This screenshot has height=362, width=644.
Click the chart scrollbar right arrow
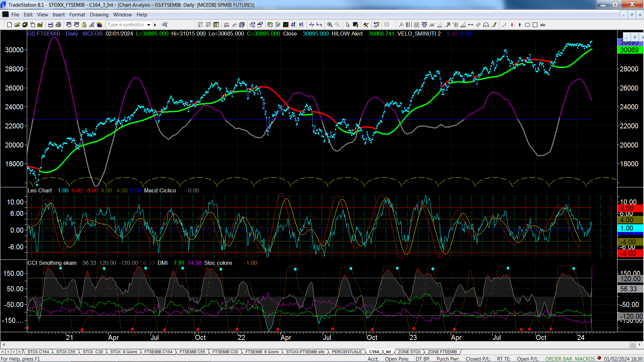click(640, 345)
